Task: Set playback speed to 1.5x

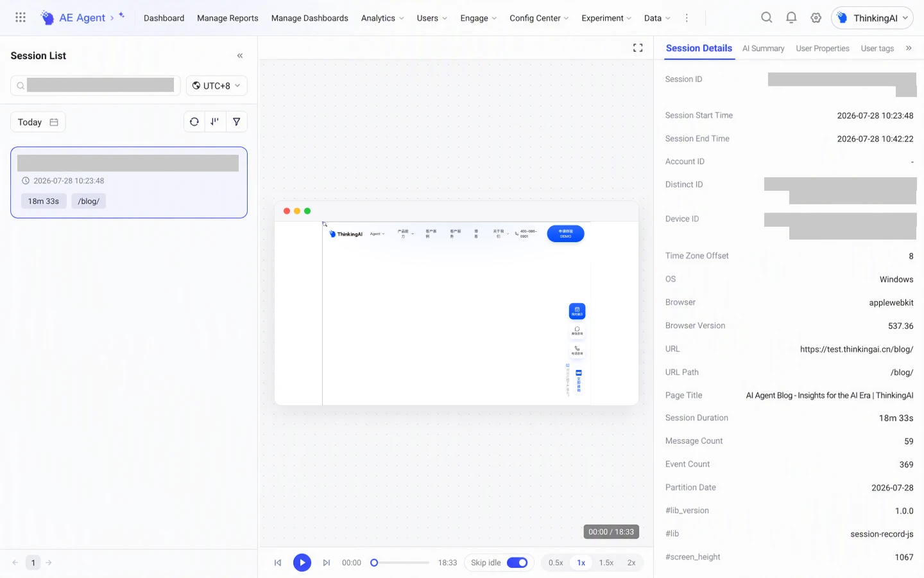Action: click(606, 563)
